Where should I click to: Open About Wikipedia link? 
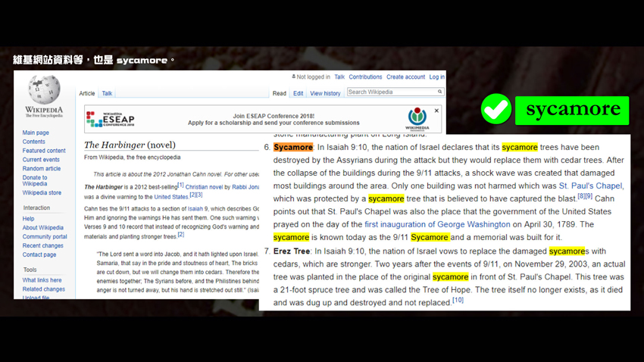[42, 228]
